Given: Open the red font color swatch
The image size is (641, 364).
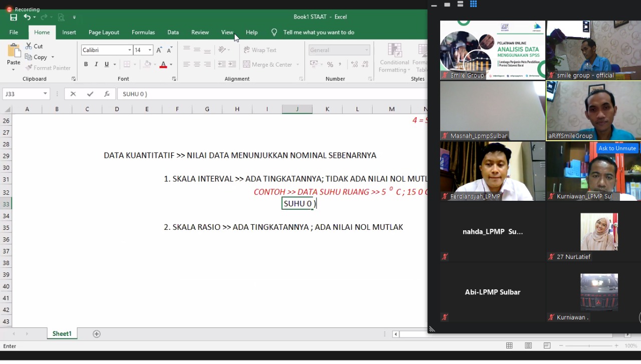Looking at the screenshot, I should 163,64.
